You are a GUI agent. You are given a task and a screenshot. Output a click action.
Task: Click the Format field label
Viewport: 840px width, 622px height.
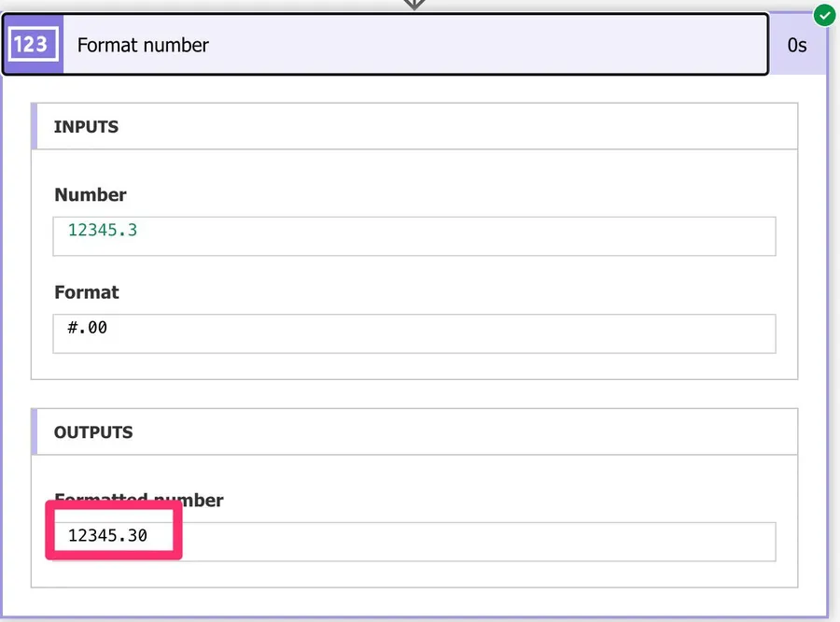pos(87,292)
